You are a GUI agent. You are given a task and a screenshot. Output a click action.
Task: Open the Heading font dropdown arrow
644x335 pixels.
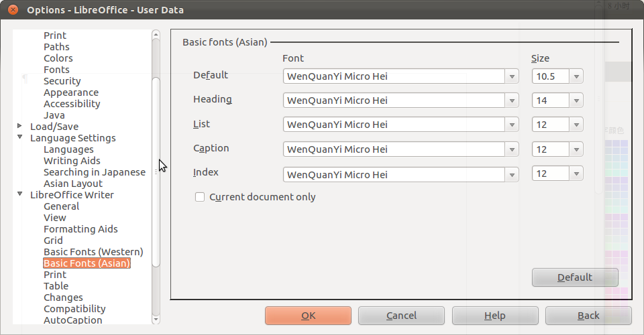[512, 100]
